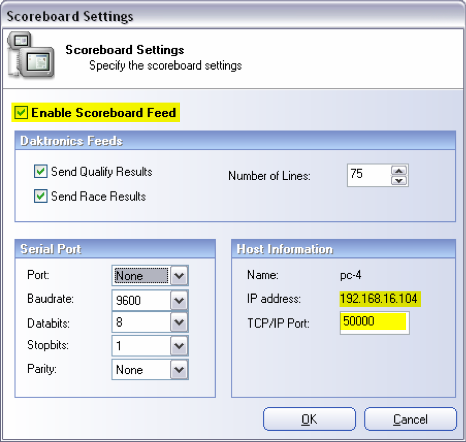Click the TCP/IP Port field
The image size is (466, 442).
[x=375, y=323]
